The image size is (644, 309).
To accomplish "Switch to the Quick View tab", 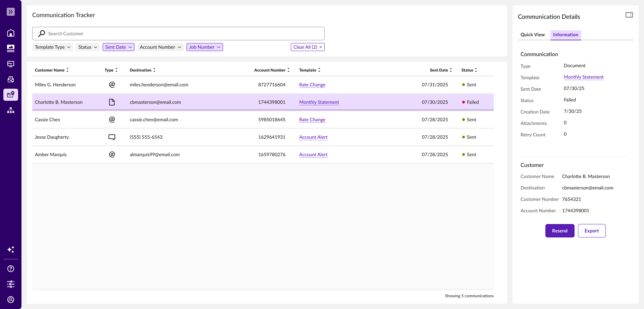I will (533, 35).
